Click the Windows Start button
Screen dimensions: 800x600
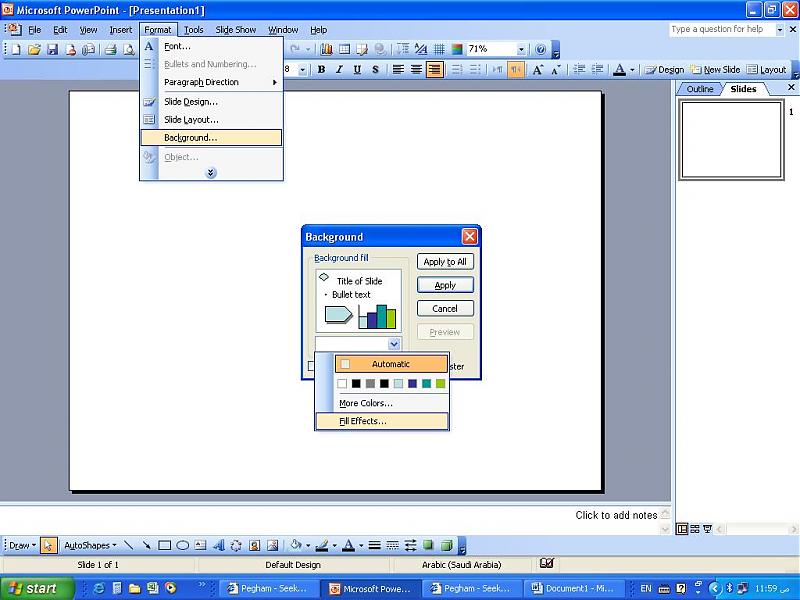[x=37, y=588]
